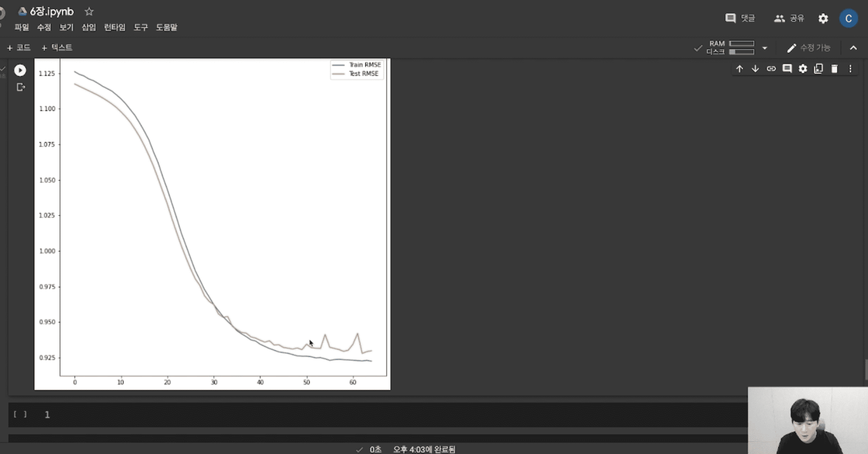Star the 6장.ipynb notebook
Screen dimensions: 868x454
[89, 12]
